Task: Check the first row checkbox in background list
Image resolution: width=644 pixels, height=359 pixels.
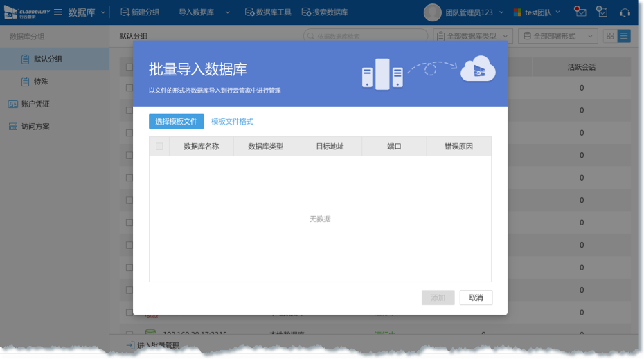Action: [129, 88]
